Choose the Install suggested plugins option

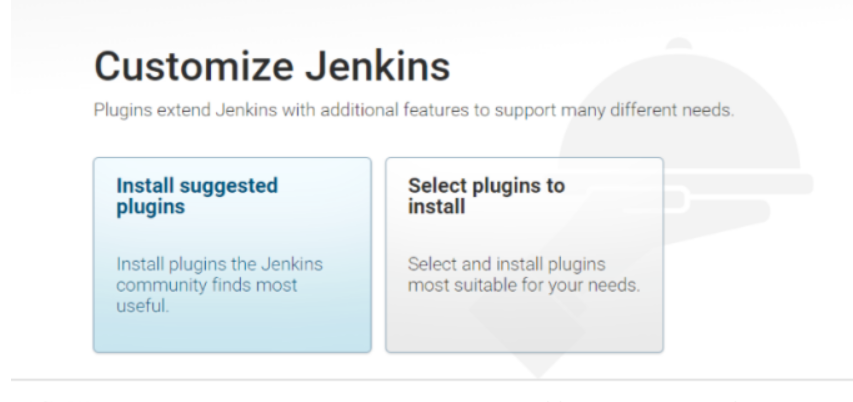click(232, 255)
